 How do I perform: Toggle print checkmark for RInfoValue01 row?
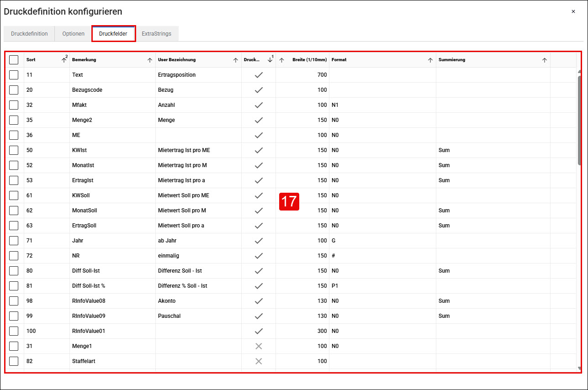[259, 331]
